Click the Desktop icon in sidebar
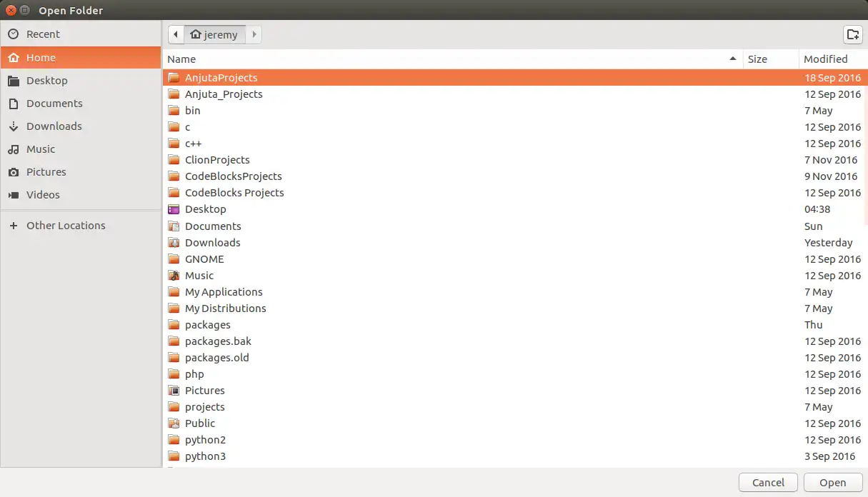Viewport: 868px width, 497px height. coord(14,81)
